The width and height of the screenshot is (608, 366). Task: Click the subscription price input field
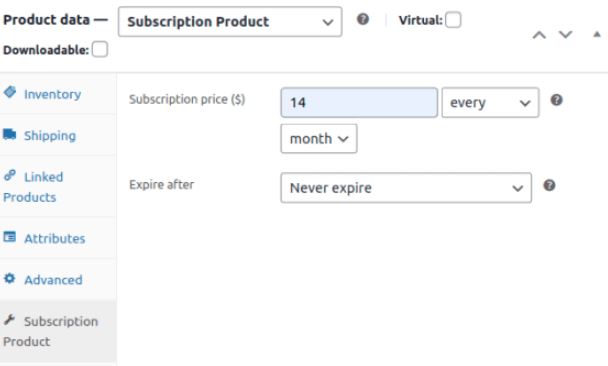[359, 103]
